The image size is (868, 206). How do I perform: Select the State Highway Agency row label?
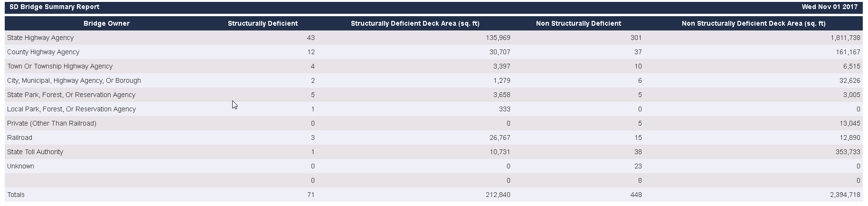point(40,38)
